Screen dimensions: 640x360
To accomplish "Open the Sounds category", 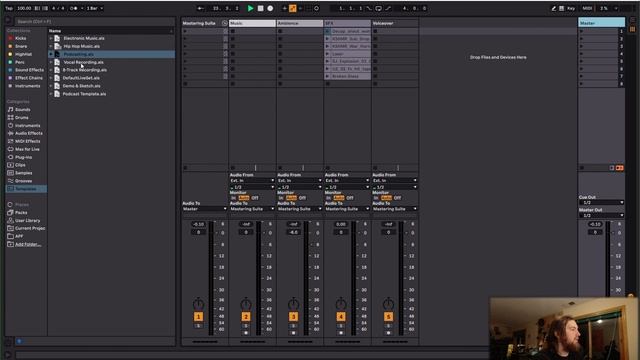I will point(22,109).
